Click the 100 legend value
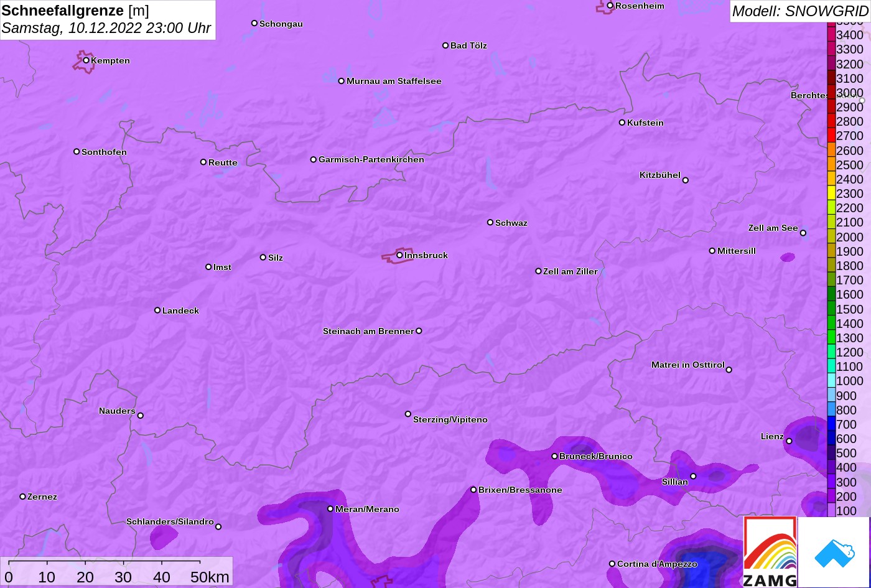 (x=846, y=511)
